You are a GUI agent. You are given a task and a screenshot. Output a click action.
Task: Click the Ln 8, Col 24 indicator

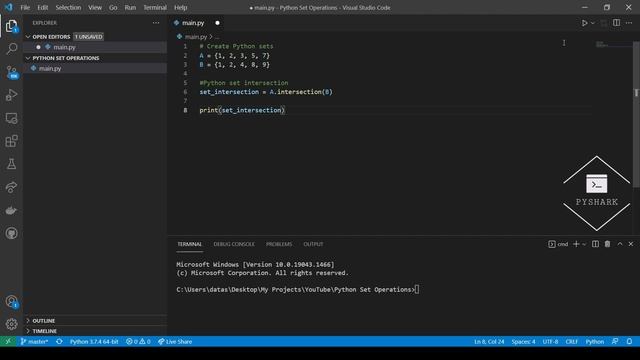pyautogui.click(x=489, y=342)
